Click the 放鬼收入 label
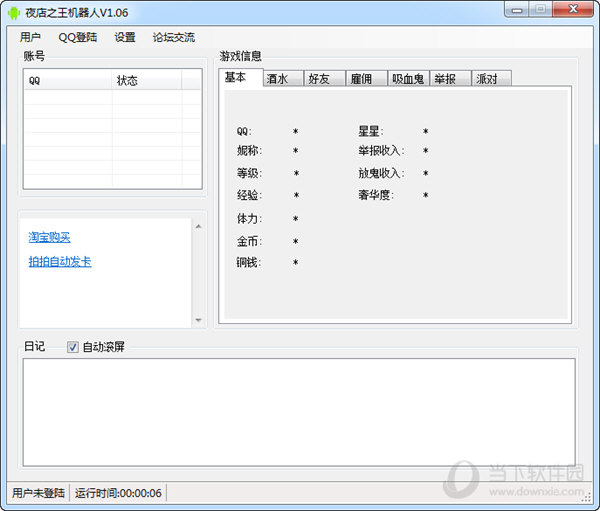 click(381, 173)
